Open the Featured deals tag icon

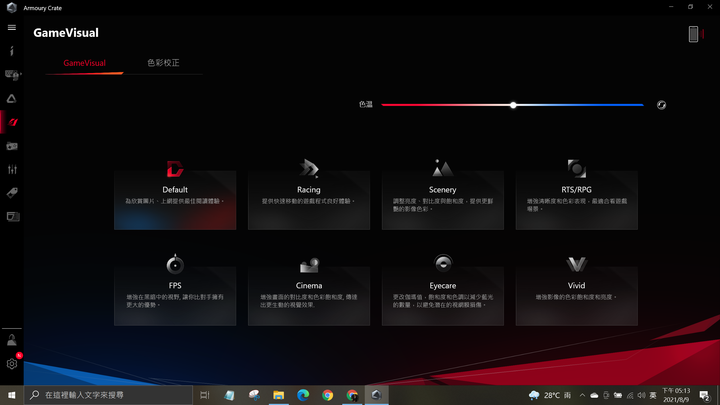[x=12, y=193]
